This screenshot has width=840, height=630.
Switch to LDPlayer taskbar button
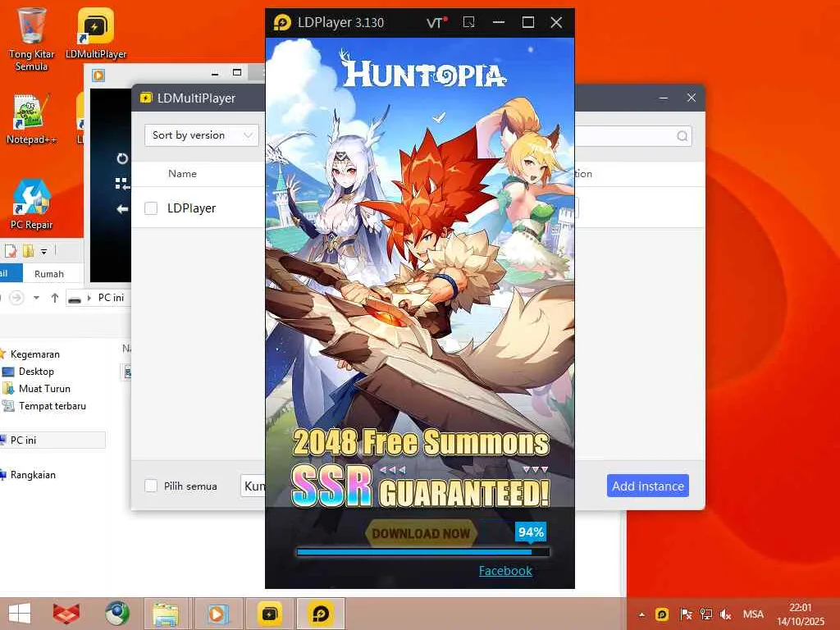coord(321,614)
